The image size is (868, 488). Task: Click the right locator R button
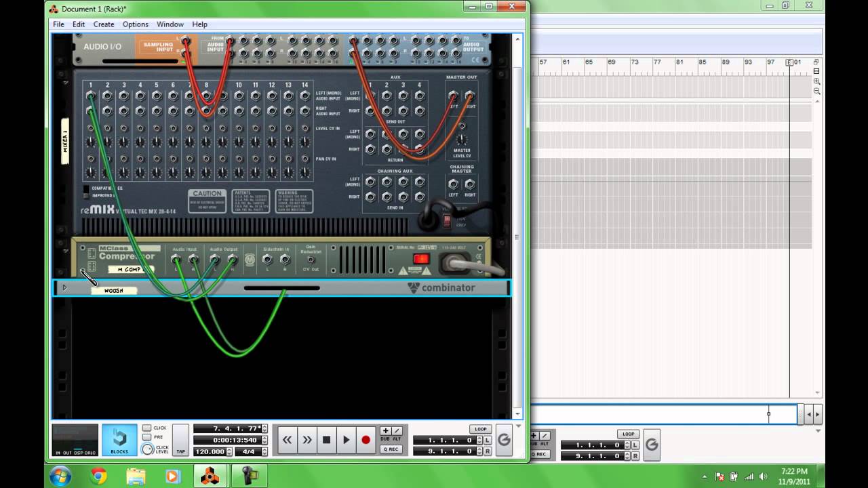(x=488, y=451)
